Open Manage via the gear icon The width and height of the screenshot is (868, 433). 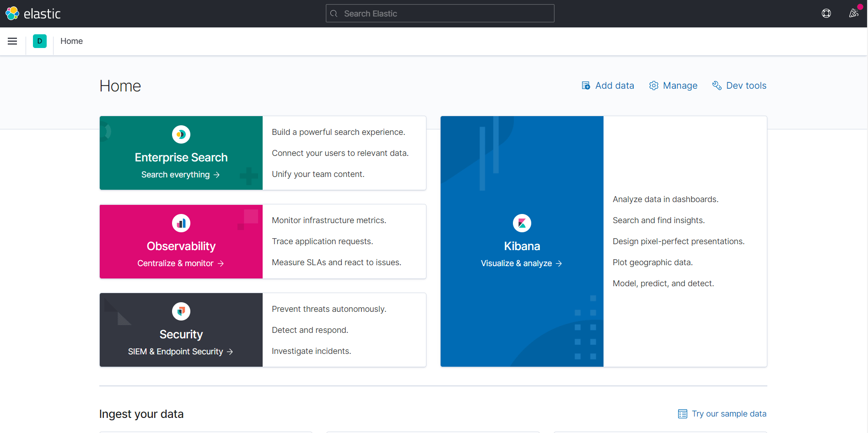point(654,86)
